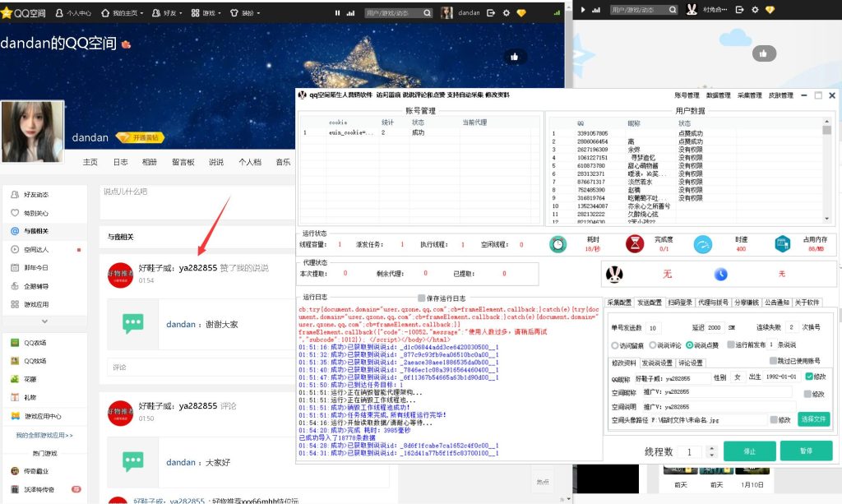This screenshot has height=504, width=842.
Task: Click the blue clock status icon
Action: 720,274
